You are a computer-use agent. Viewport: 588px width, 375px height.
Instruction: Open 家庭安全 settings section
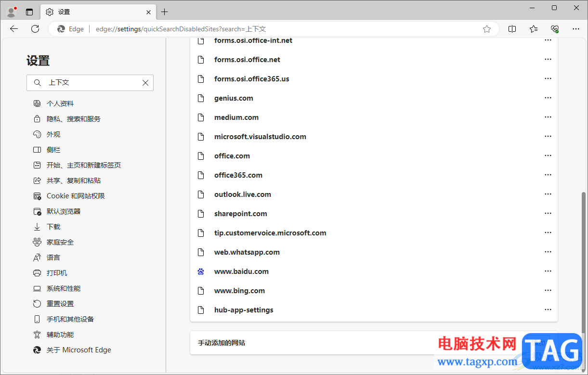(53, 242)
